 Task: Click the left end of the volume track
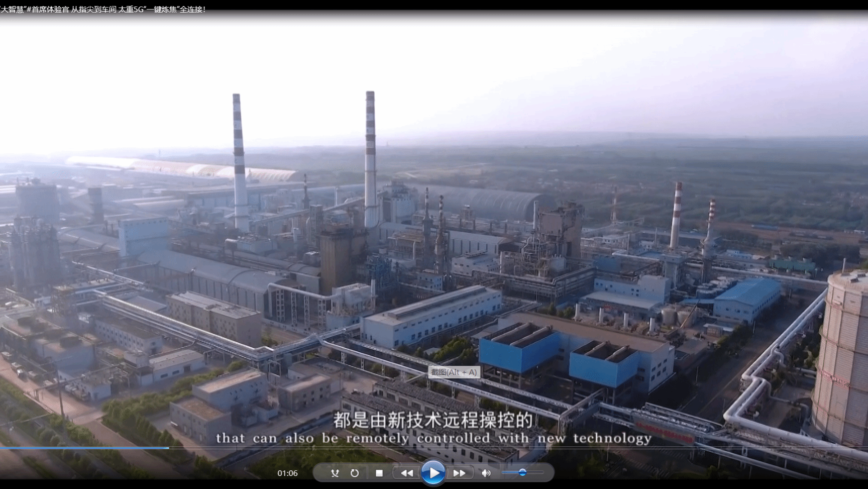tap(504, 472)
